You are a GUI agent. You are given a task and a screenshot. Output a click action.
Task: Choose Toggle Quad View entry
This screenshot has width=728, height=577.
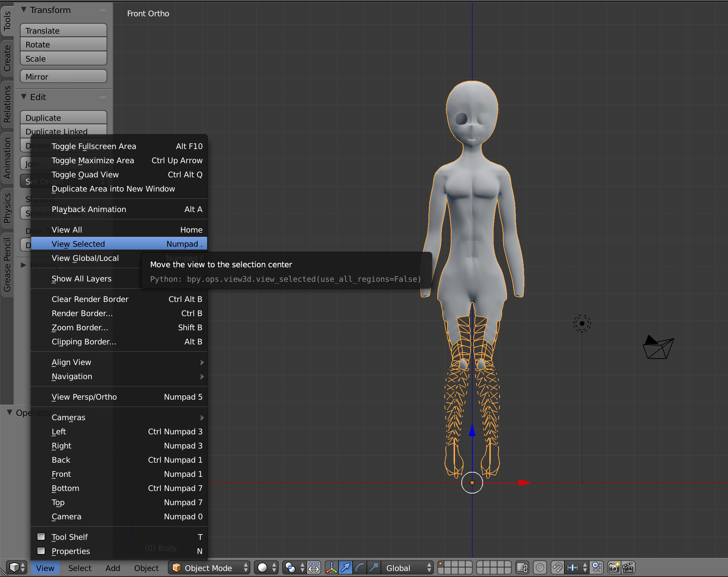click(x=119, y=175)
